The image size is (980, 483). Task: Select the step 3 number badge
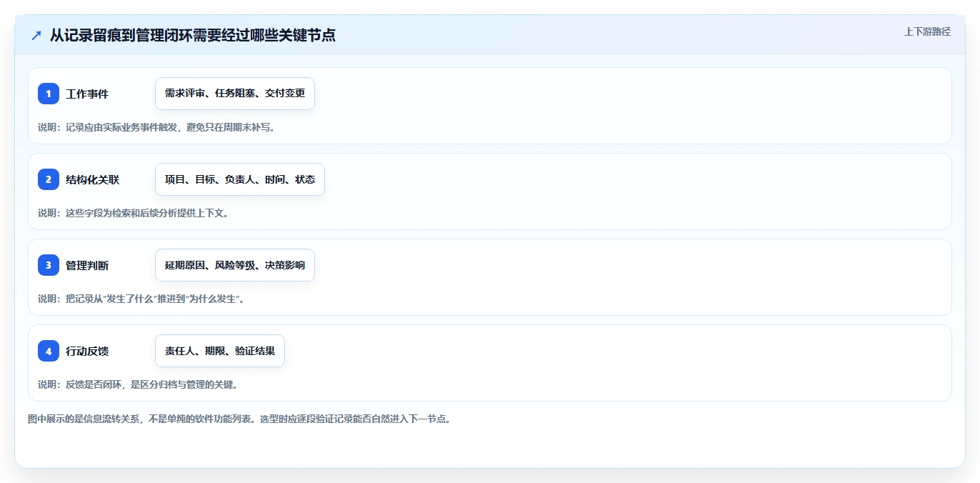coord(49,265)
